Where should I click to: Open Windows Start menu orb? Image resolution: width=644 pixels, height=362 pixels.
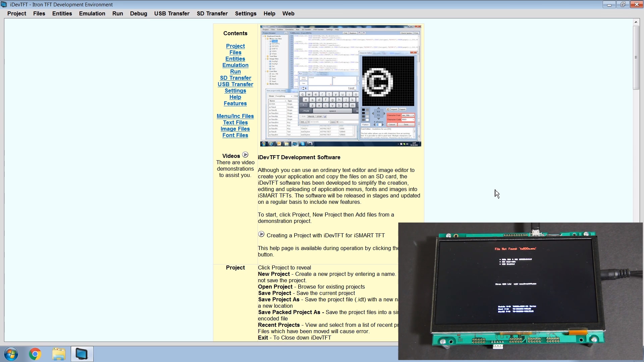11,354
